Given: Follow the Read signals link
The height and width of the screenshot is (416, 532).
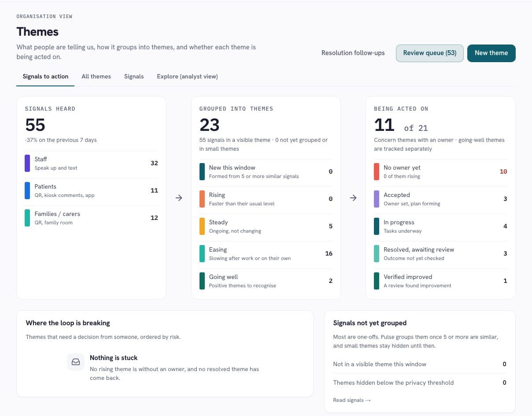Looking at the screenshot, I should coord(352,400).
